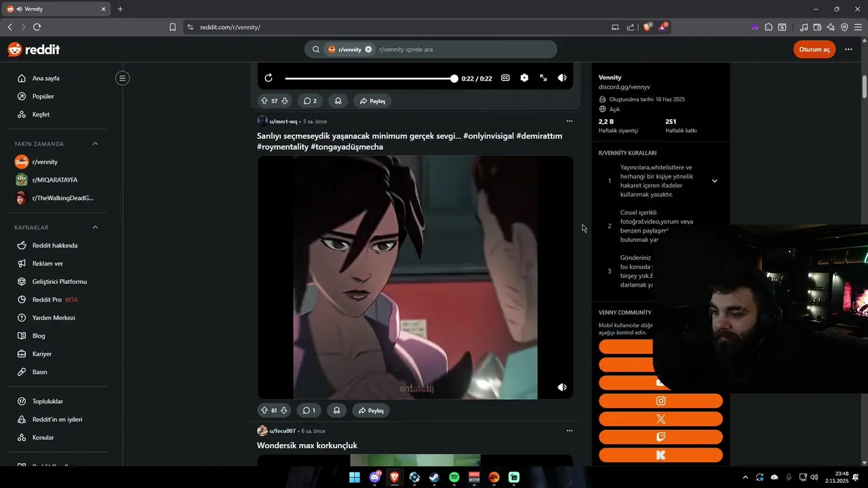Expand rule 1 in R/VENNITY KURALLARI
This screenshot has width=868, height=488.
click(x=714, y=181)
